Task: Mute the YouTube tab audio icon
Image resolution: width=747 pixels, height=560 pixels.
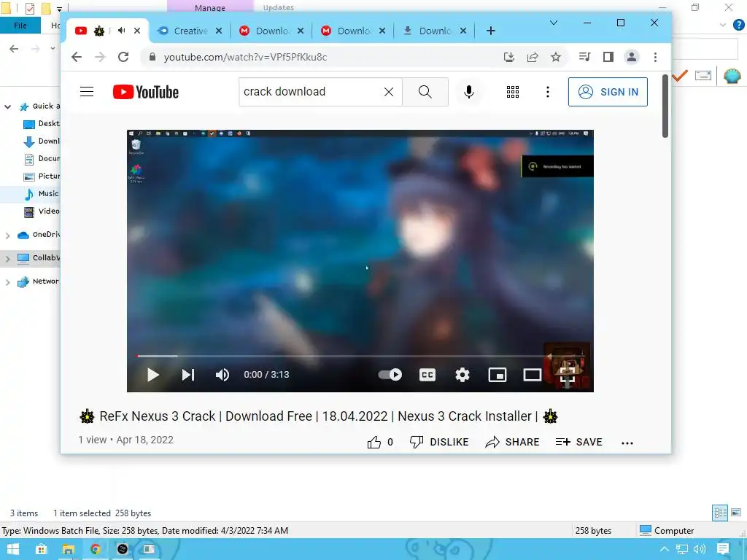Action: tap(122, 31)
